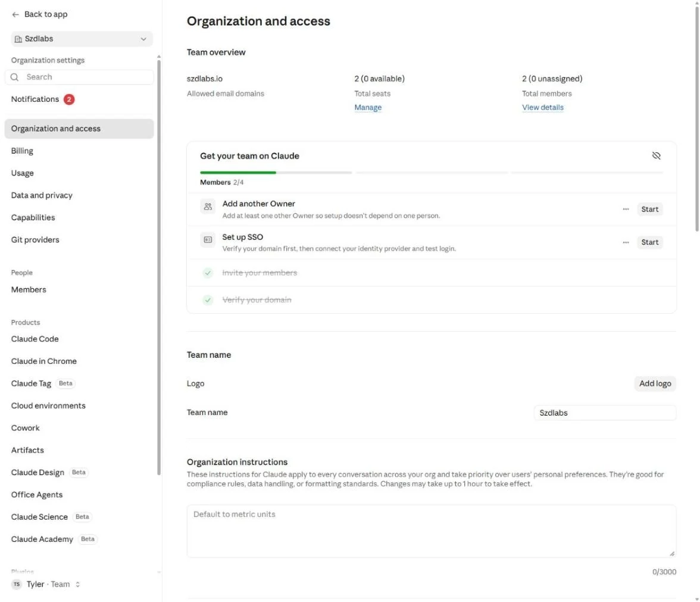The width and height of the screenshot is (700, 602).
Task: Click the checkmark beside Invite your members
Action: point(208,273)
